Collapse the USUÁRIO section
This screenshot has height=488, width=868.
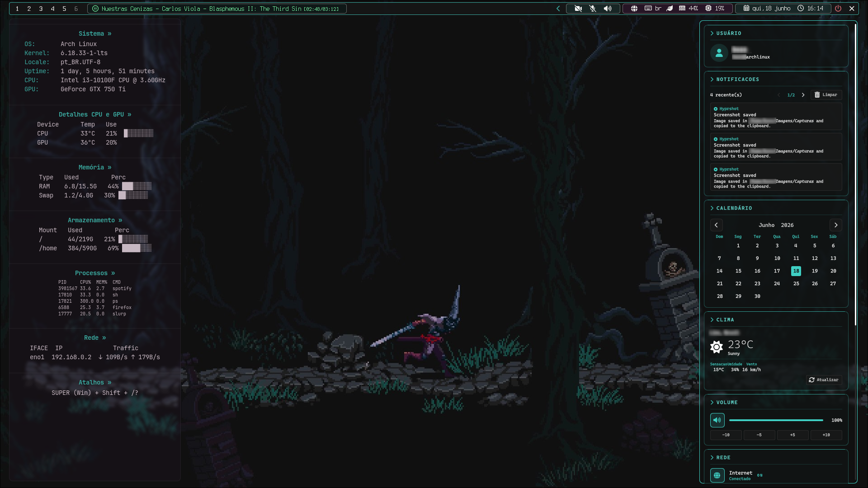(x=726, y=33)
